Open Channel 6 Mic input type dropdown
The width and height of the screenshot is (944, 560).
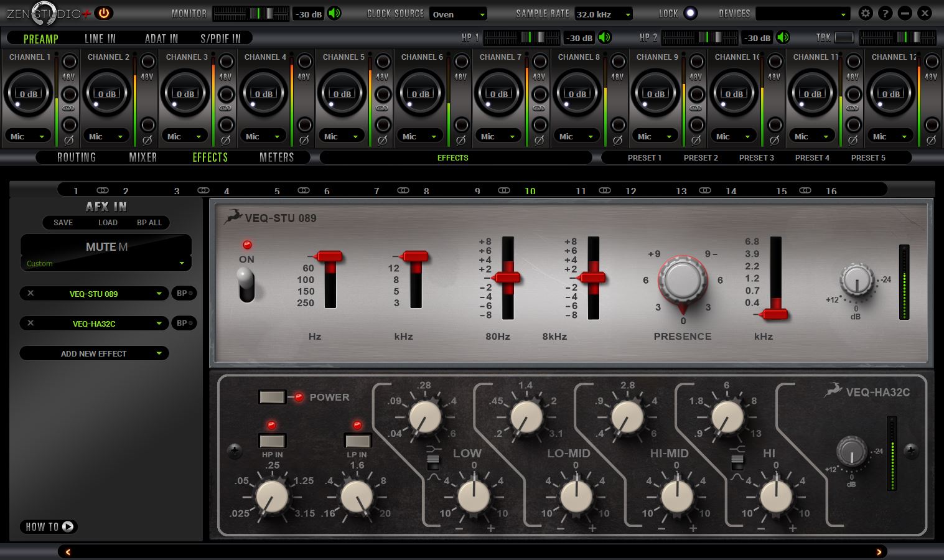coord(420,136)
